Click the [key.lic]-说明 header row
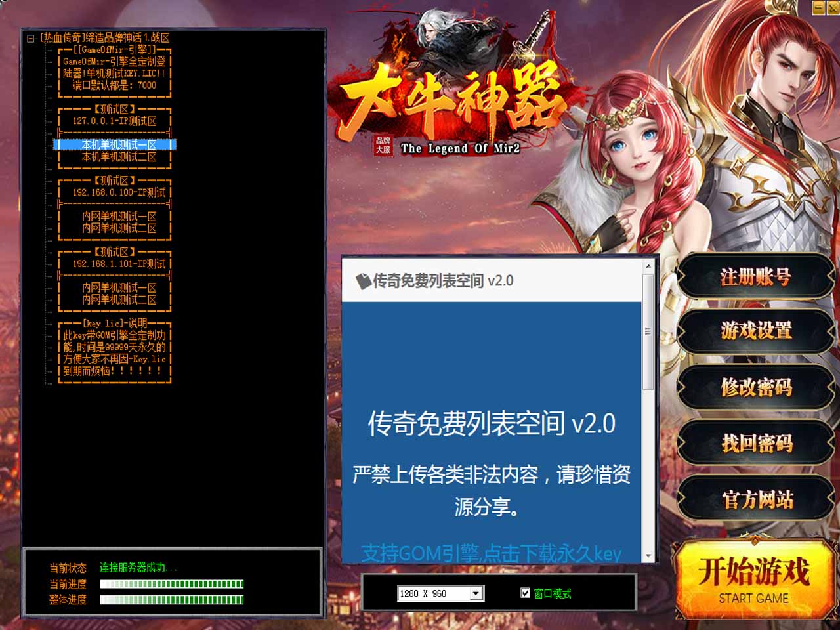This screenshot has width=840, height=630. (x=115, y=323)
